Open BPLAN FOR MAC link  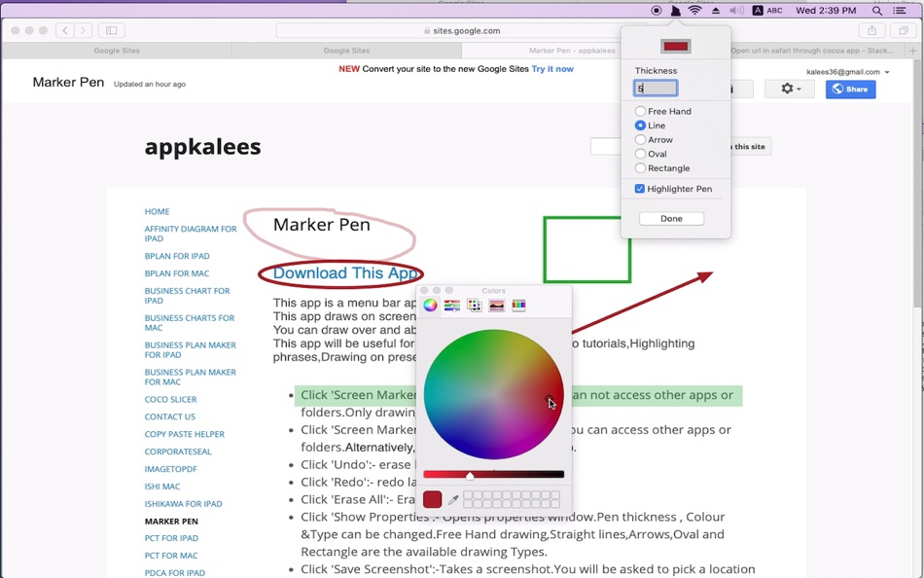177,273
